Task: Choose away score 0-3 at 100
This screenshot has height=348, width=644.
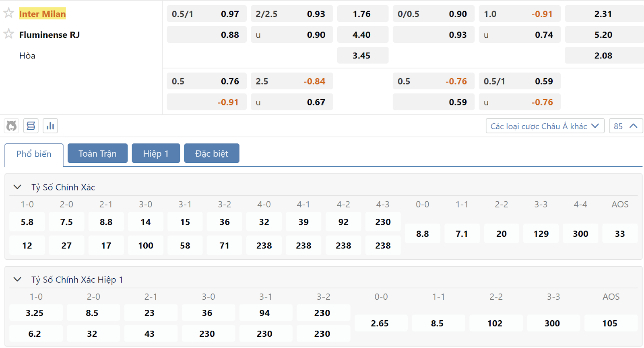Action: [x=146, y=245]
